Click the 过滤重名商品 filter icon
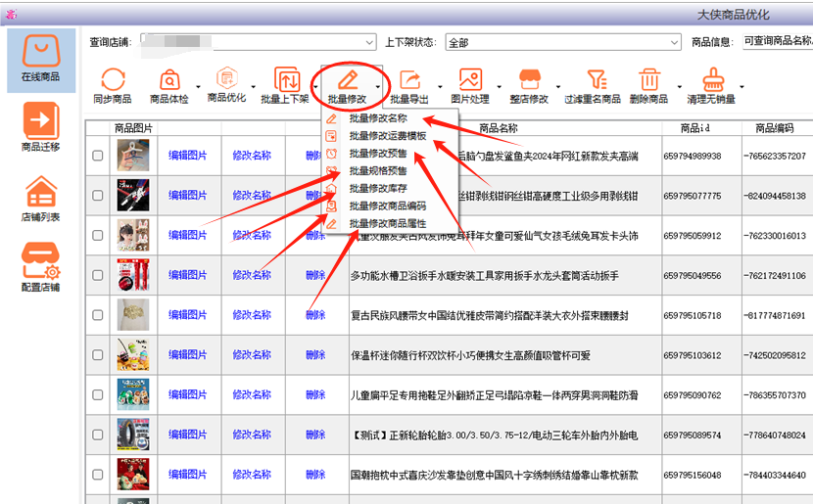813x504 pixels. point(593,80)
